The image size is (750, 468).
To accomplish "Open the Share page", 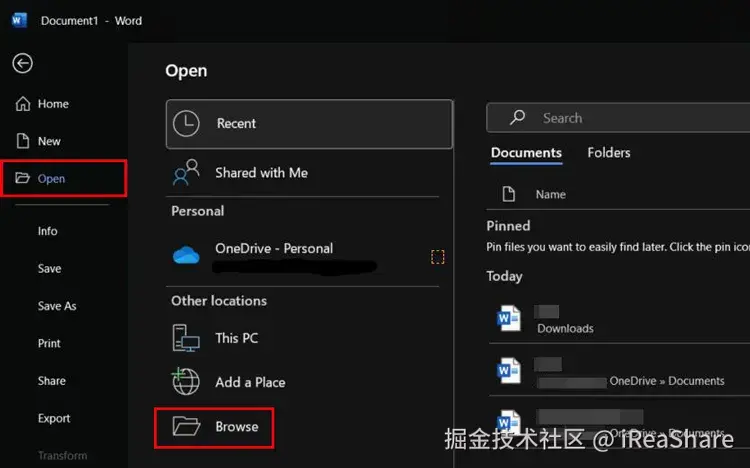I will click(x=52, y=381).
